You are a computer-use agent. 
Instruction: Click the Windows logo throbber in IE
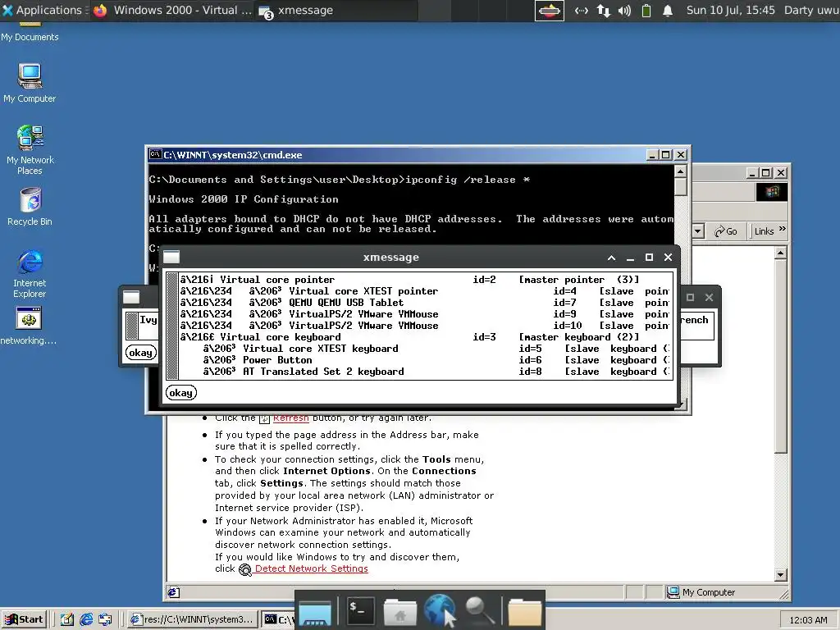[x=771, y=192]
